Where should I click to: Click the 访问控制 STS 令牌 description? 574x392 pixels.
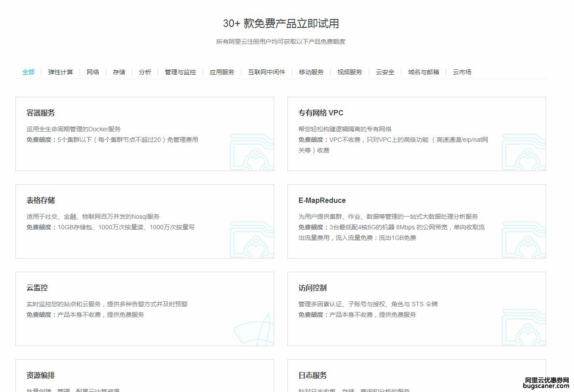pyautogui.click(x=368, y=304)
